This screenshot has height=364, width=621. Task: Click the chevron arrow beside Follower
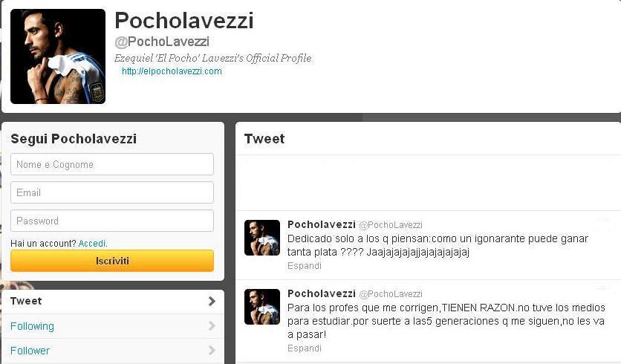[212, 351]
